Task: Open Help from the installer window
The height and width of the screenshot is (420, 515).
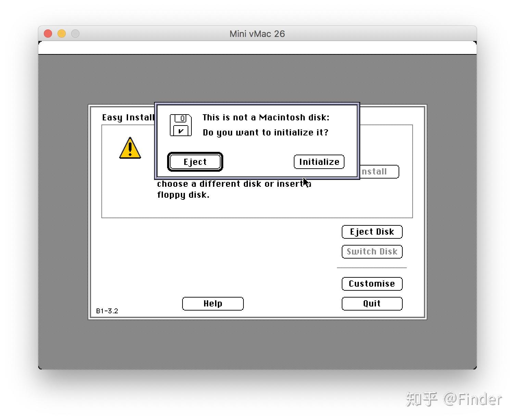Action: coord(213,303)
